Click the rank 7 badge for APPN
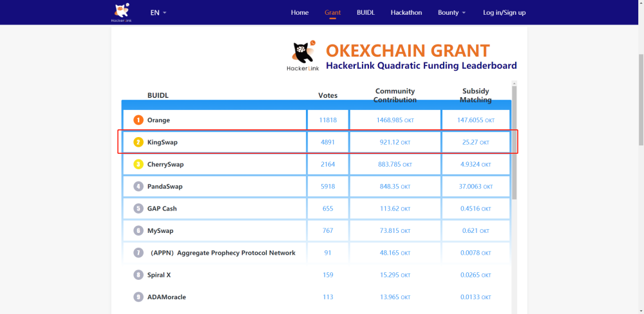This screenshot has width=644, height=314. pos(138,253)
